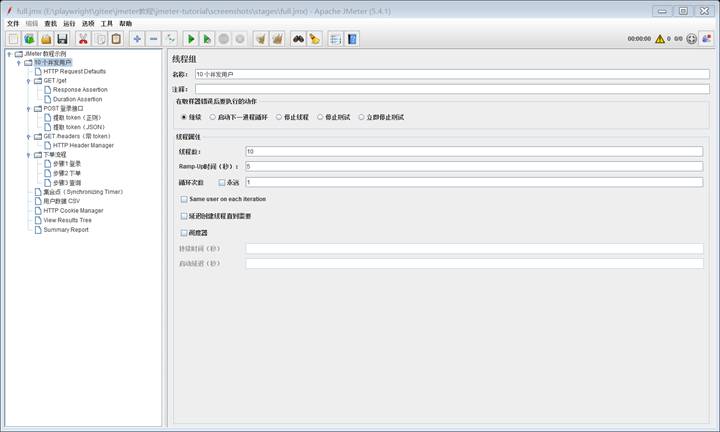The image size is (720, 432).
Task: Click the 循环次数 loop count field
Action: 474,182
